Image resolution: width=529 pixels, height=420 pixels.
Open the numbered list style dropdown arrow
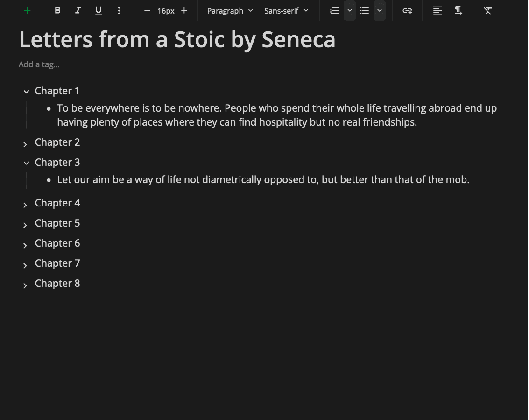pos(349,10)
